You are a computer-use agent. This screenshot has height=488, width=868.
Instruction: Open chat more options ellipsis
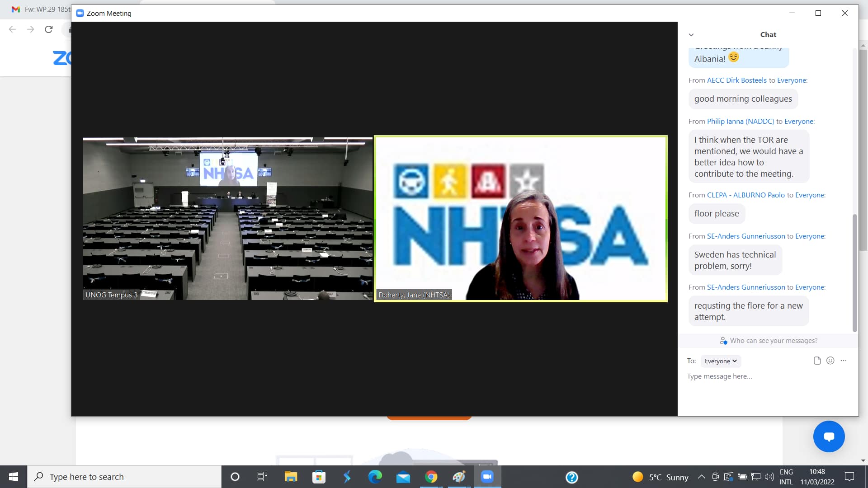pyautogui.click(x=844, y=361)
